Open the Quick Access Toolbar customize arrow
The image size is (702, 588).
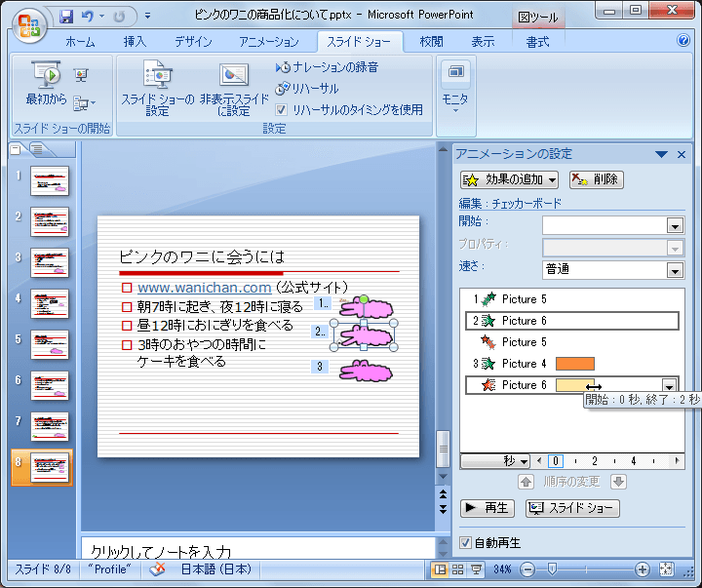[147, 17]
